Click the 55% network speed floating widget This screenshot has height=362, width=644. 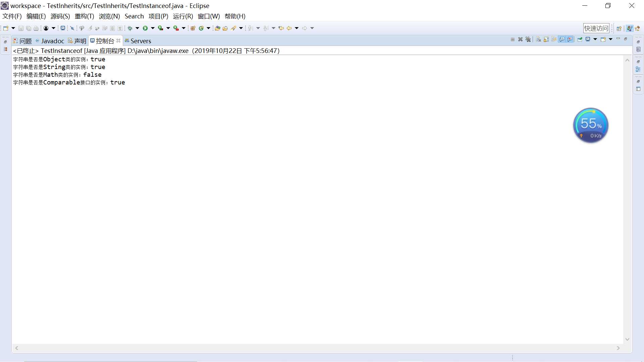(x=591, y=125)
